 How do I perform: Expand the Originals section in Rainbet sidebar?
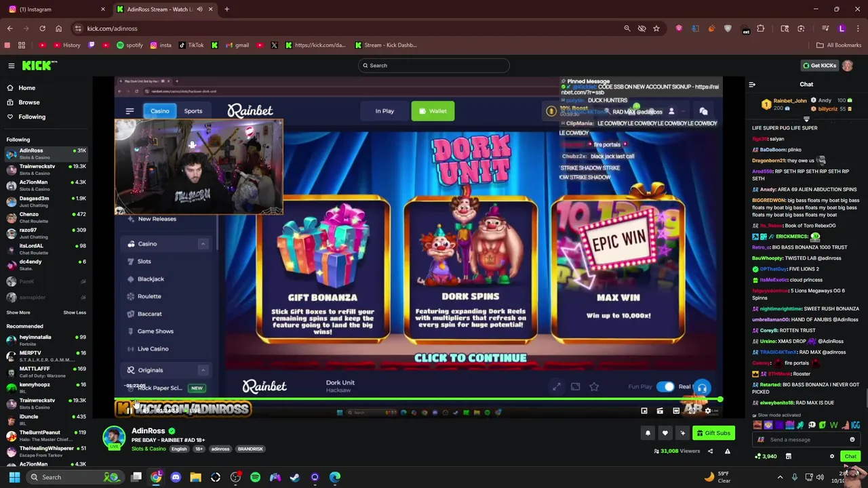pos(203,370)
